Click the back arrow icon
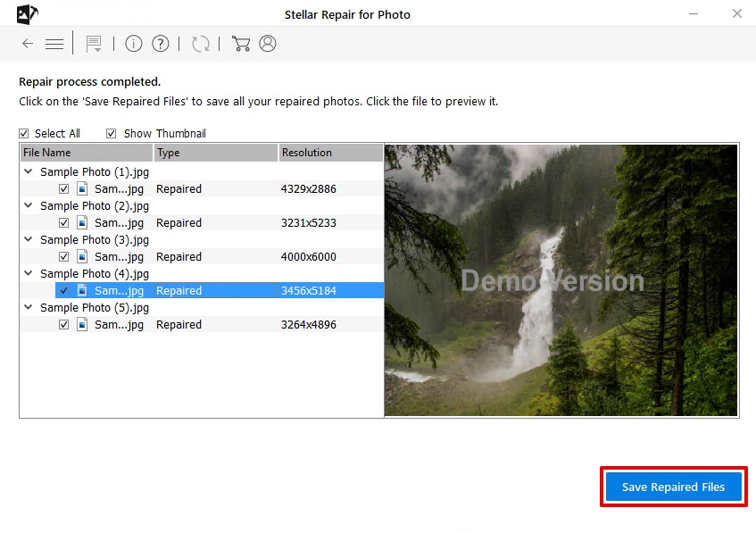The image size is (756, 533). pyautogui.click(x=28, y=44)
